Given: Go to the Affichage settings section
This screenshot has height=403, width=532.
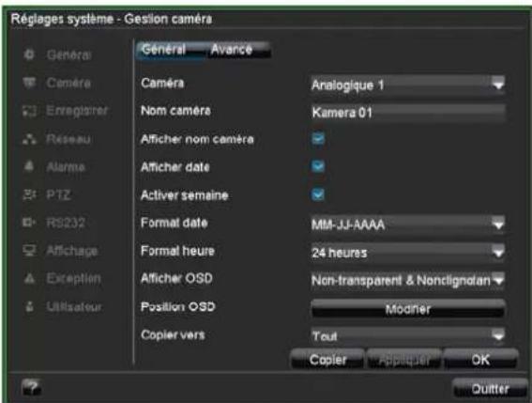Looking at the screenshot, I should (72, 251).
